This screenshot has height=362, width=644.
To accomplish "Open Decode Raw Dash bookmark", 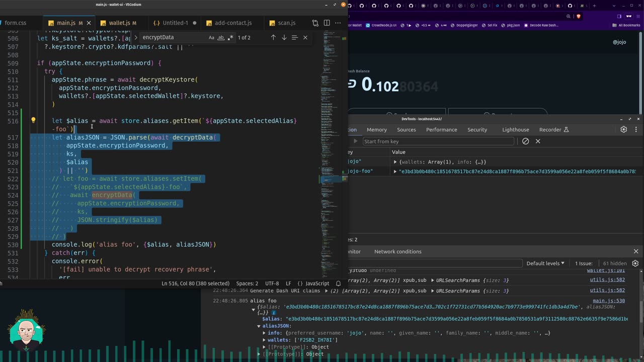I will coord(541,25).
